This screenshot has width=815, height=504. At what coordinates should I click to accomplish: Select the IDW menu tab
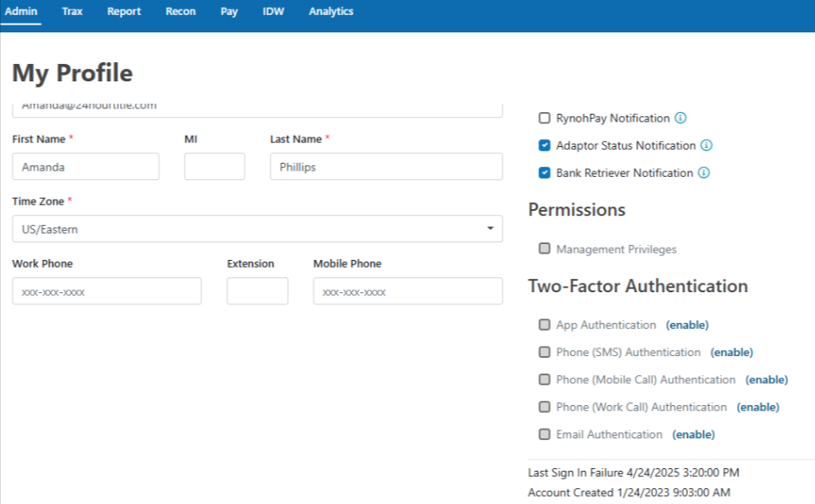(273, 12)
